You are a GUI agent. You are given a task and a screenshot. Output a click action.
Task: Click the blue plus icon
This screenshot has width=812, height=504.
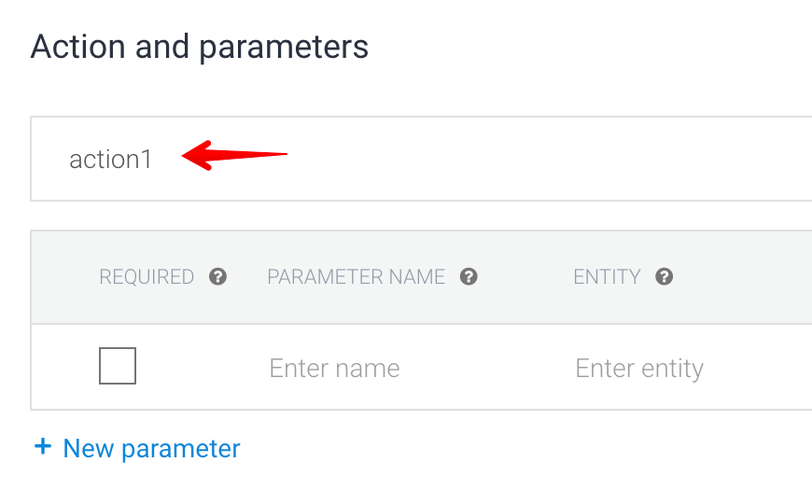click(x=42, y=446)
